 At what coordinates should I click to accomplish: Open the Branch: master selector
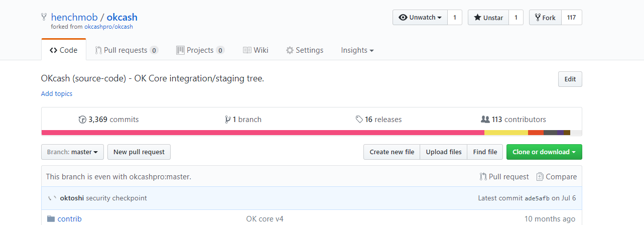(x=73, y=152)
